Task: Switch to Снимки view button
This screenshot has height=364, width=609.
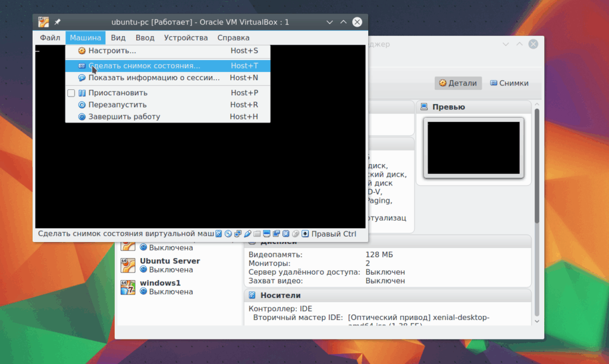Action: click(509, 83)
